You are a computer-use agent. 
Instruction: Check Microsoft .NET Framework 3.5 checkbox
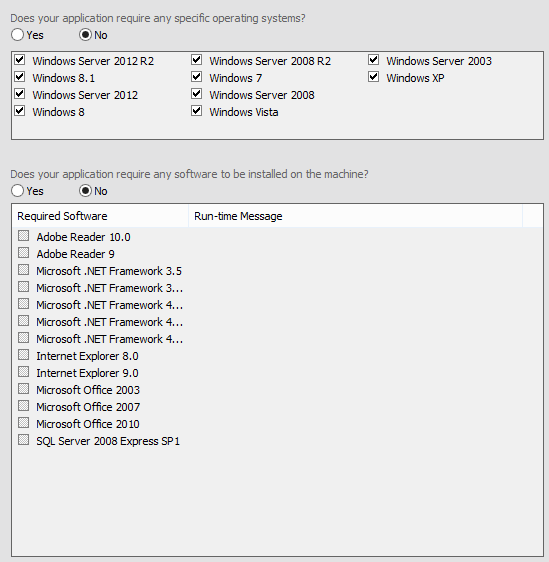[x=24, y=270]
